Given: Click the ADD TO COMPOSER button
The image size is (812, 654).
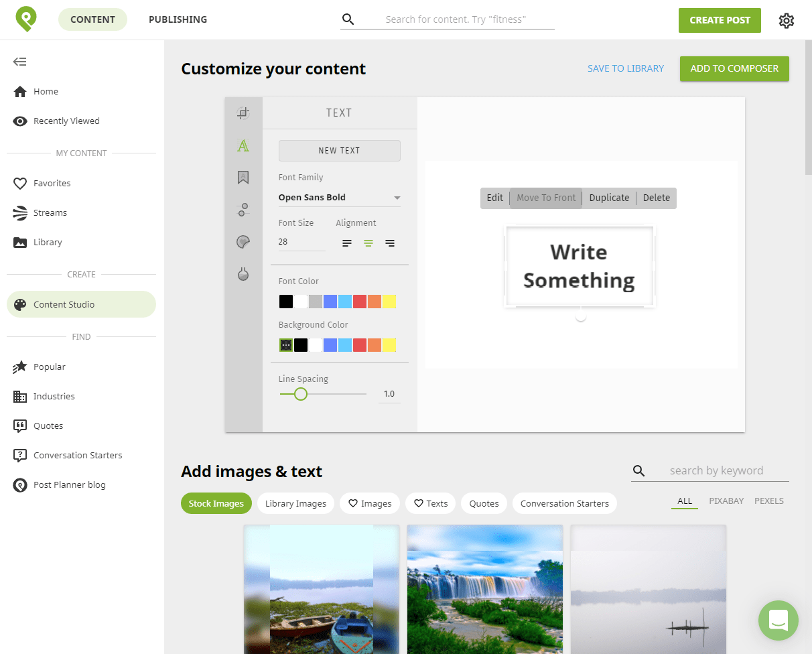Looking at the screenshot, I should [x=734, y=68].
